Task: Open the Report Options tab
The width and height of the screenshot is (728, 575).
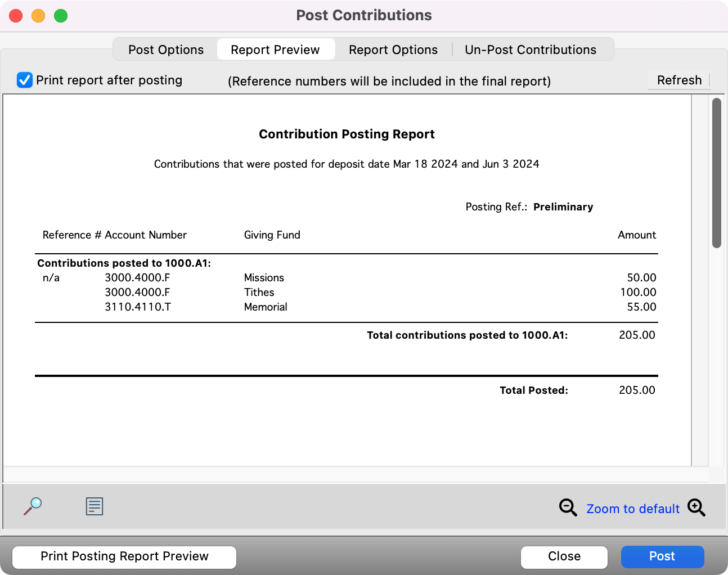Action: 393,50
